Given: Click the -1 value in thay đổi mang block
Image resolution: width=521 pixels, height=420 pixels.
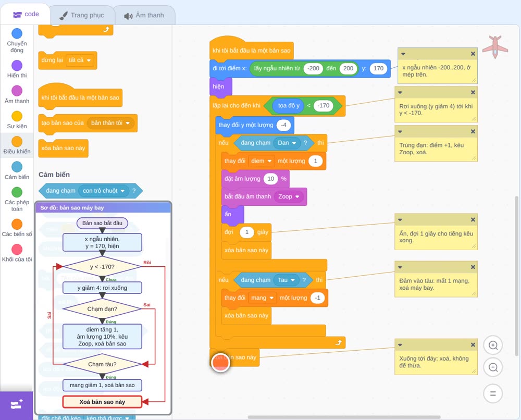Looking at the screenshot, I should (317, 298).
